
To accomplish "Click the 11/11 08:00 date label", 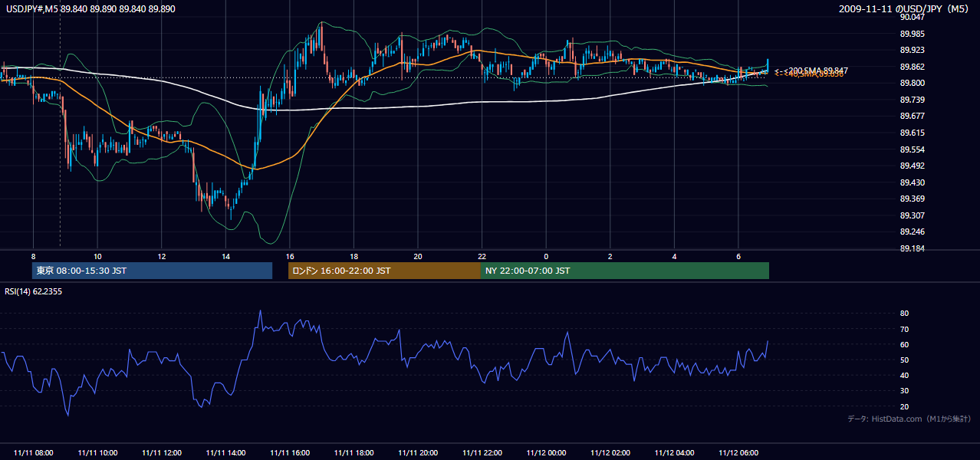I will pos(34,453).
